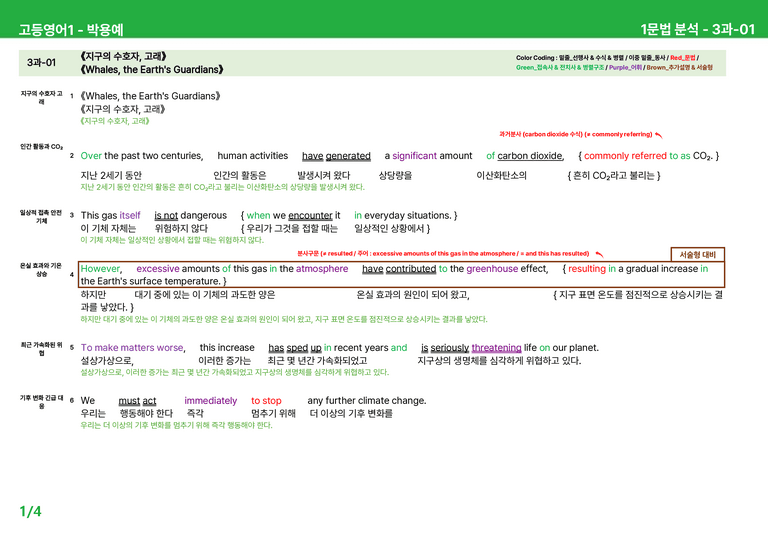768x543 pixels.
Task: Click "the Earth's surface temperature." line
Action: 150,281
